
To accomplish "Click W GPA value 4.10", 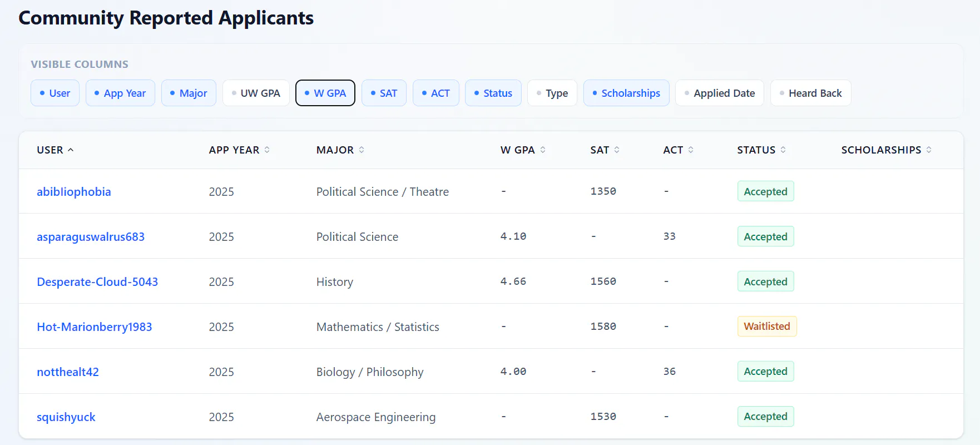I will [513, 236].
